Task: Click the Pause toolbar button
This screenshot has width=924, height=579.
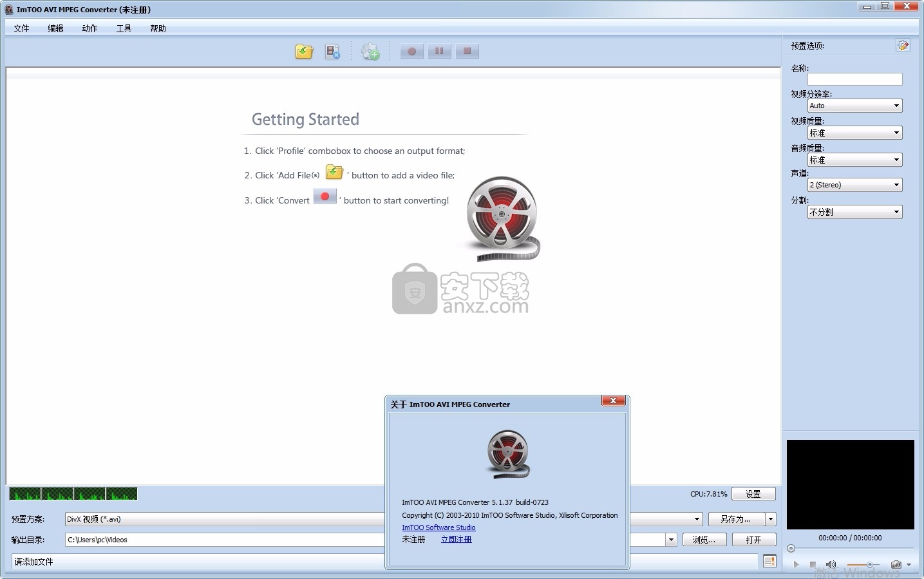Action: pos(439,52)
